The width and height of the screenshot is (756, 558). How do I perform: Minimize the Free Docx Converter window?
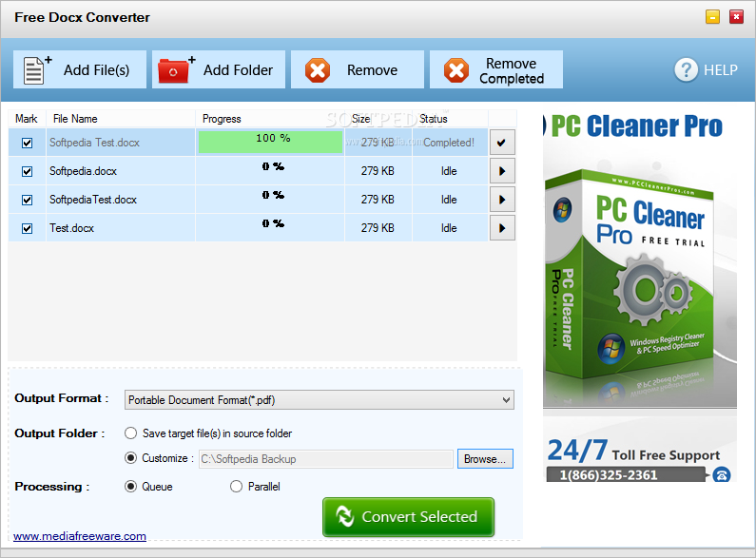click(x=712, y=17)
